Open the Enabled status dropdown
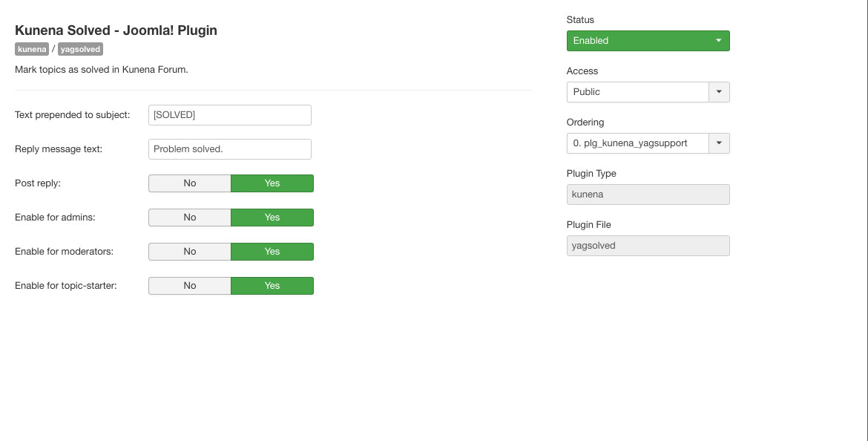Image resolution: width=868 pixels, height=441 pixels. tap(648, 41)
